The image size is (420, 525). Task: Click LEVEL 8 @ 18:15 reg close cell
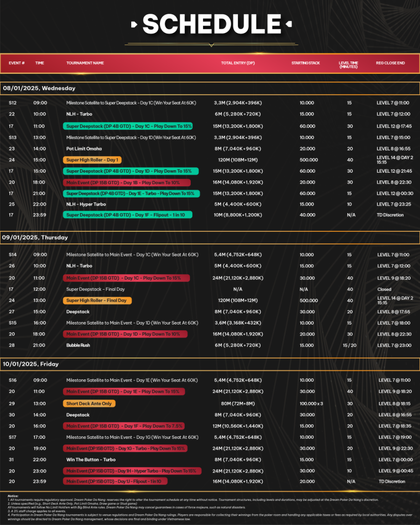394,404
